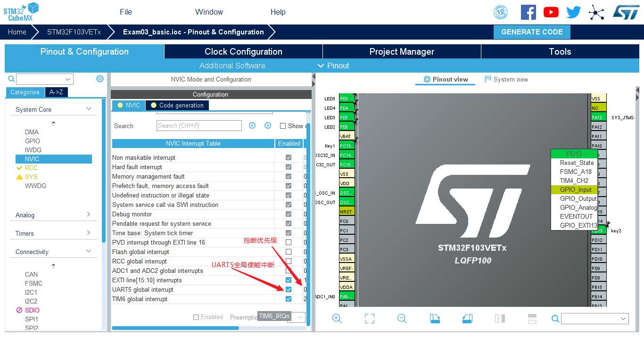Click the sort arrows above DMA

[x=53, y=123]
